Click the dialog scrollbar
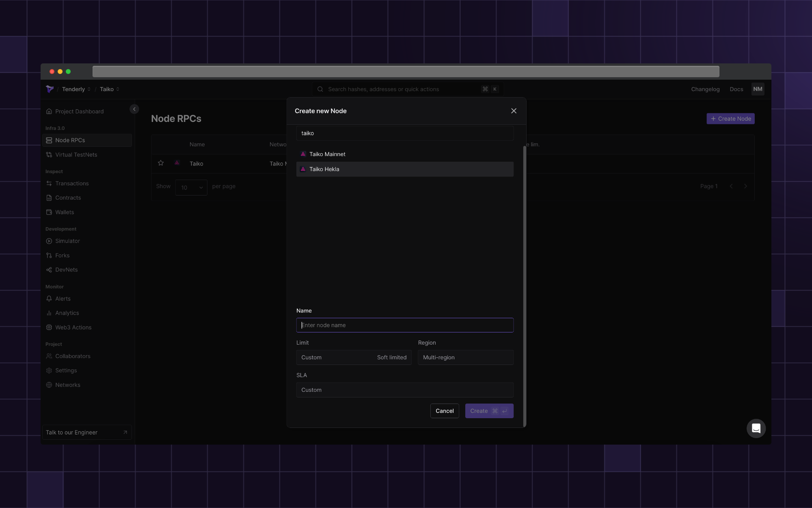Image resolution: width=812 pixels, height=508 pixels. 525,284
